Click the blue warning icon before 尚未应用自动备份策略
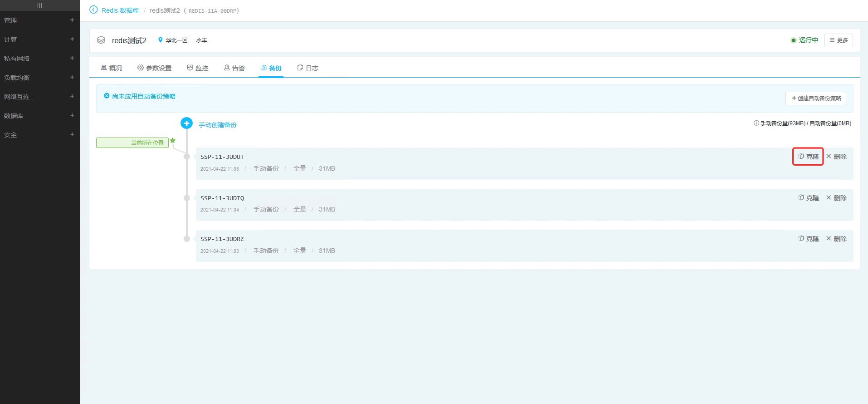This screenshot has width=868, height=404. point(107,96)
